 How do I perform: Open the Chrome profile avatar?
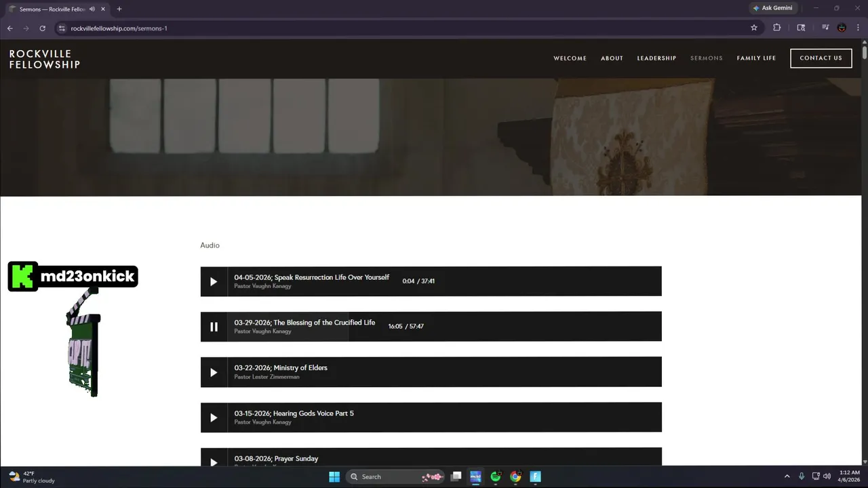pyautogui.click(x=842, y=28)
